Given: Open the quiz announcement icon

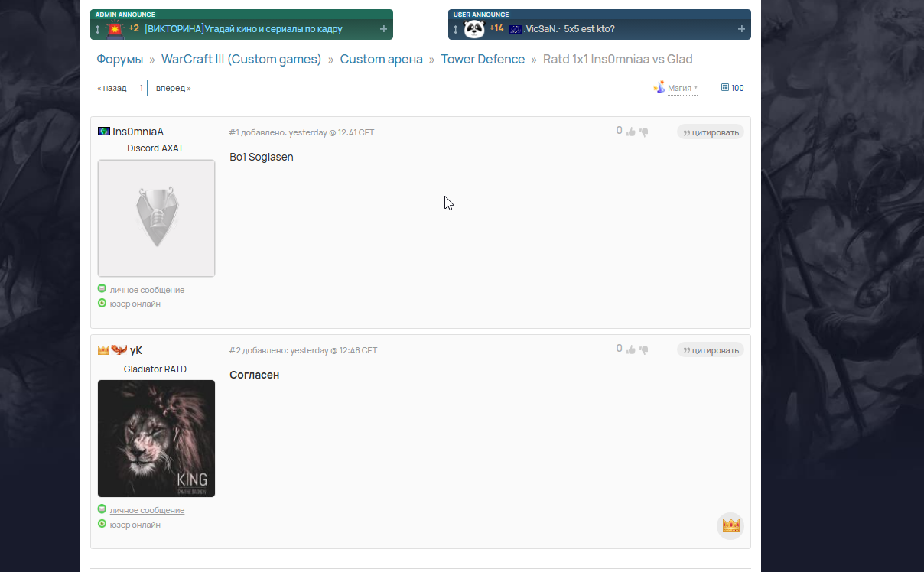Looking at the screenshot, I should tap(115, 29).
